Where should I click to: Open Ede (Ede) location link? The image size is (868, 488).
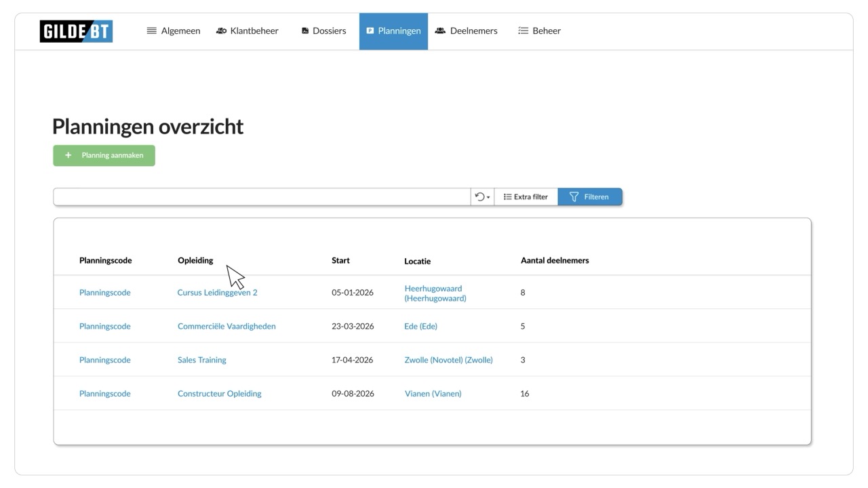coord(421,326)
